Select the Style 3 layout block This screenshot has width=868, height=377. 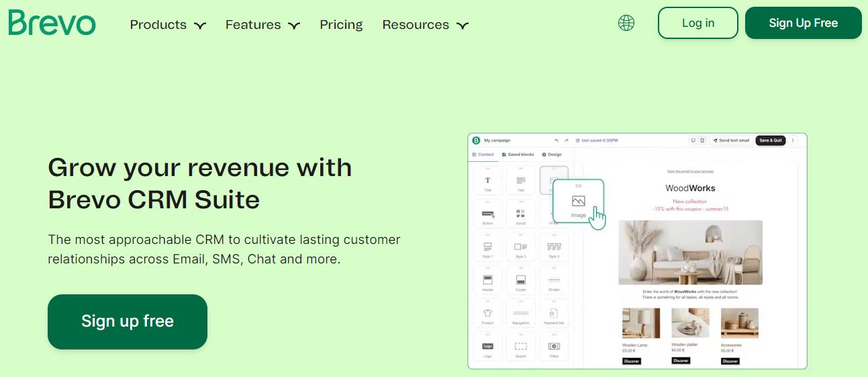pyautogui.click(x=554, y=247)
